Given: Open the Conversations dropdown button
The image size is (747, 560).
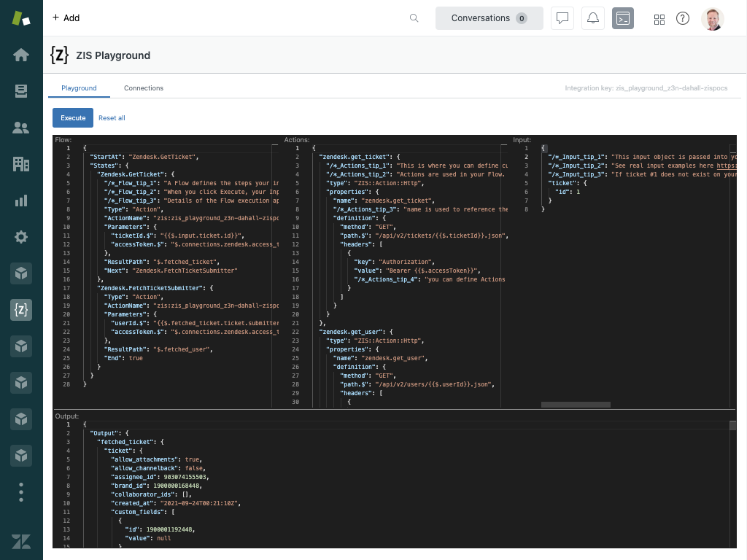Looking at the screenshot, I should [x=489, y=18].
